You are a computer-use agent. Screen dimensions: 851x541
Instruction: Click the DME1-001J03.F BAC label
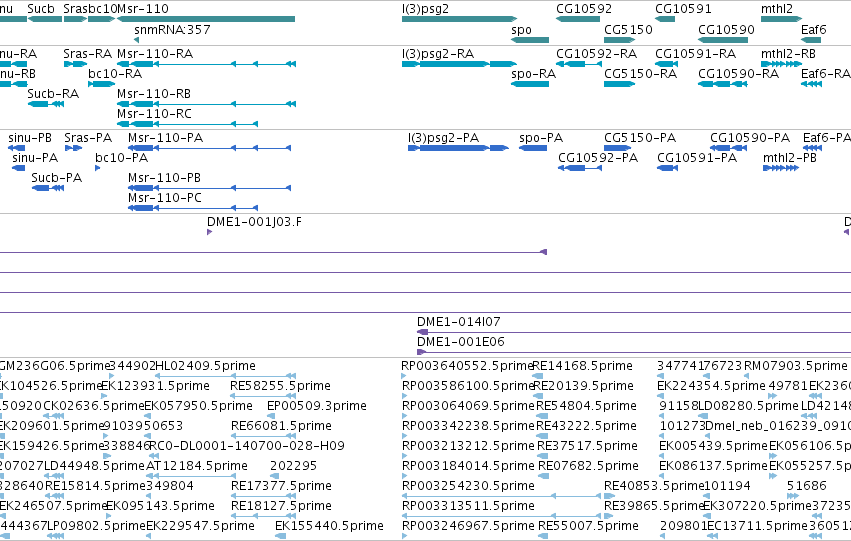pos(254,222)
